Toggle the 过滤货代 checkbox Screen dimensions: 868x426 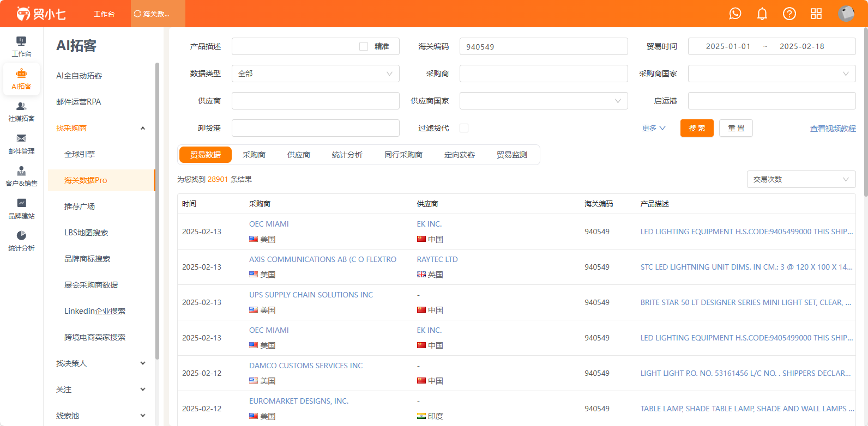pos(464,128)
